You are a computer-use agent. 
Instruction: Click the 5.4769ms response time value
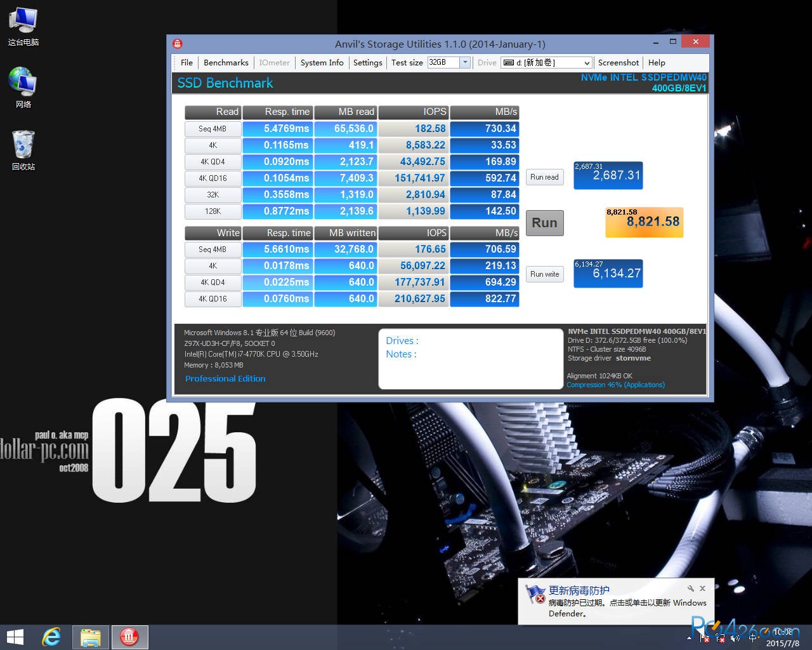click(278, 129)
